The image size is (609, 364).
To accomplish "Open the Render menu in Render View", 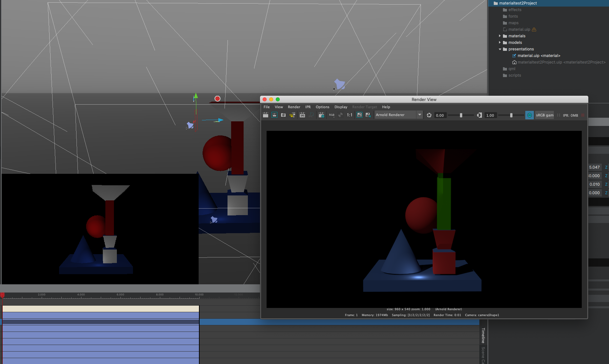I will (294, 107).
